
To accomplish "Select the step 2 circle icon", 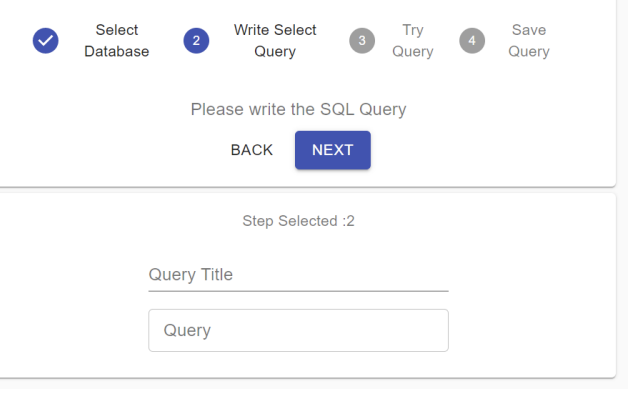I will (x=196, y=41).
